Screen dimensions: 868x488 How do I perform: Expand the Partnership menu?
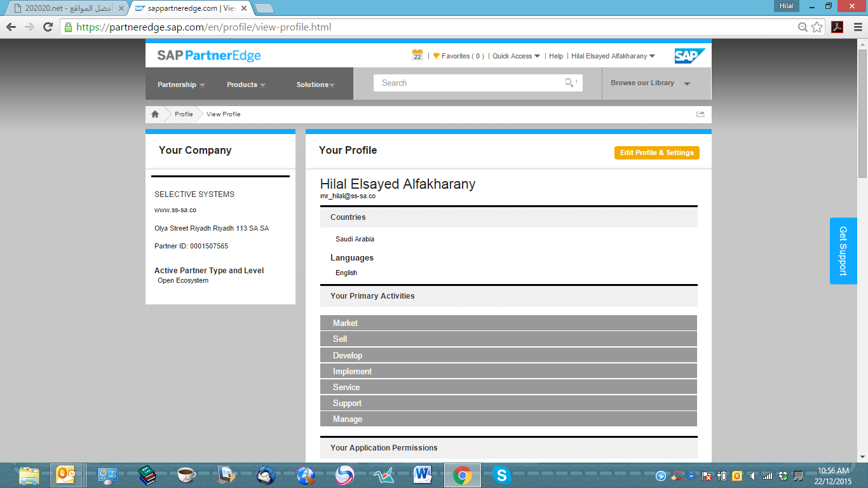tap(181, 85)
